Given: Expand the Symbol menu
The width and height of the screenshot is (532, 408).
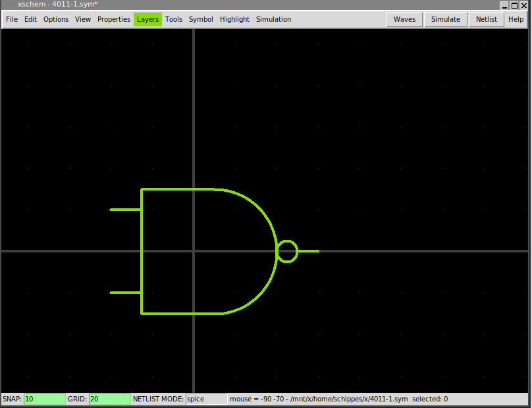Looking at the screenshot, I should coord(201,19).
